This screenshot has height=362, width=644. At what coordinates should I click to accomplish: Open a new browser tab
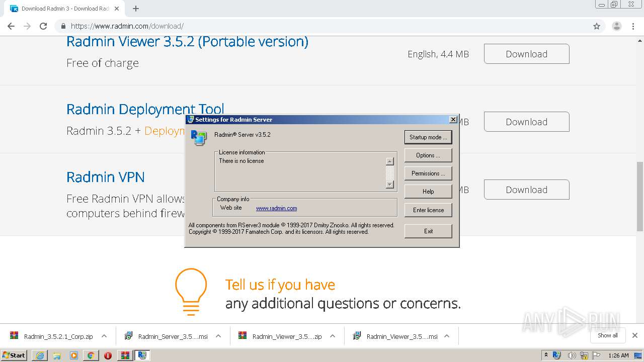click(x=136, y=9)
